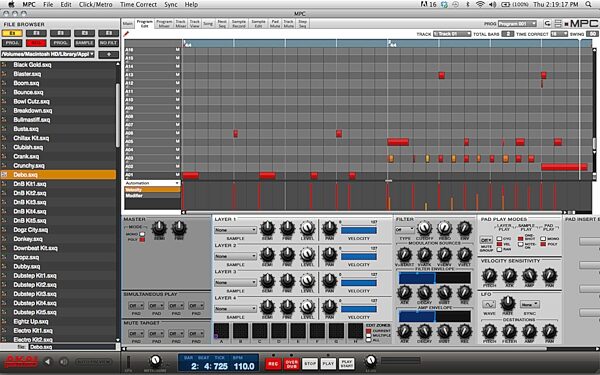The height and width of the screenshot is (375, 600).
Task: Switch to the Program Mixer tab
Action: 164,24
